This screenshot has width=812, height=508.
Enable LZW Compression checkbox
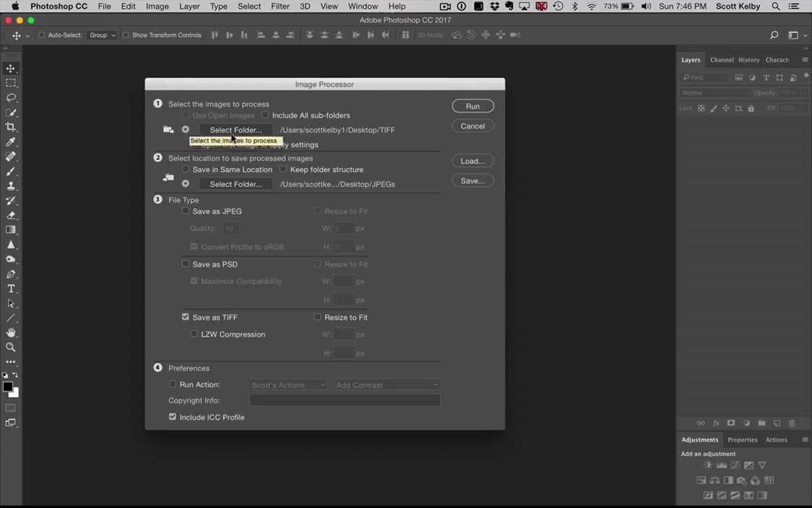(194, 334)
